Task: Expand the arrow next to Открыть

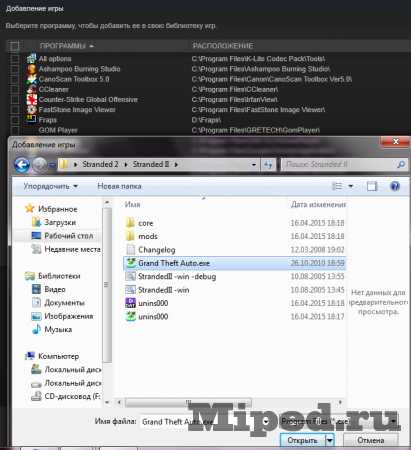Action: click(x=329, y=440)
